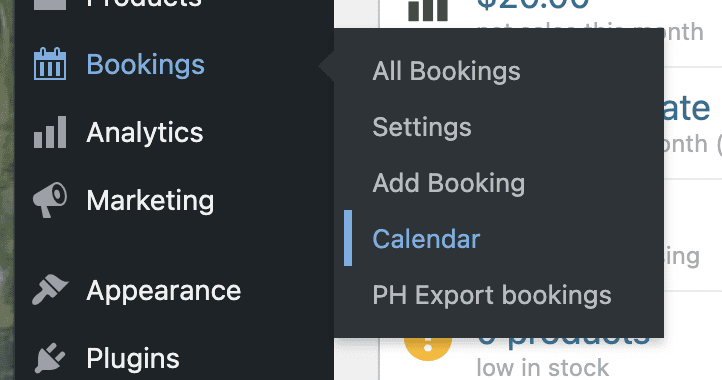Image resolution: width=722 pixels, height=380 pixels.
Task: Open the Marketing menu label
Action: 150,200
